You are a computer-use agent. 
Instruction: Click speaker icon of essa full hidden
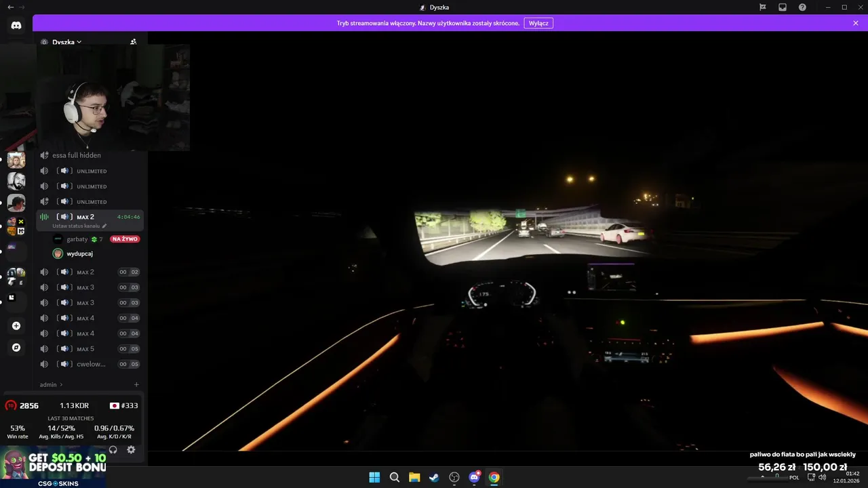tap(44, 155)
